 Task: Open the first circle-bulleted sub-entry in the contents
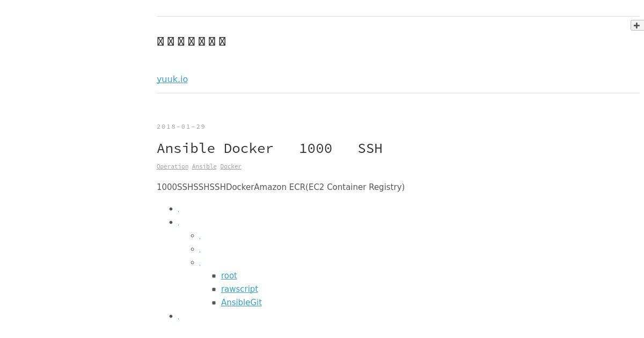[200, 237]
